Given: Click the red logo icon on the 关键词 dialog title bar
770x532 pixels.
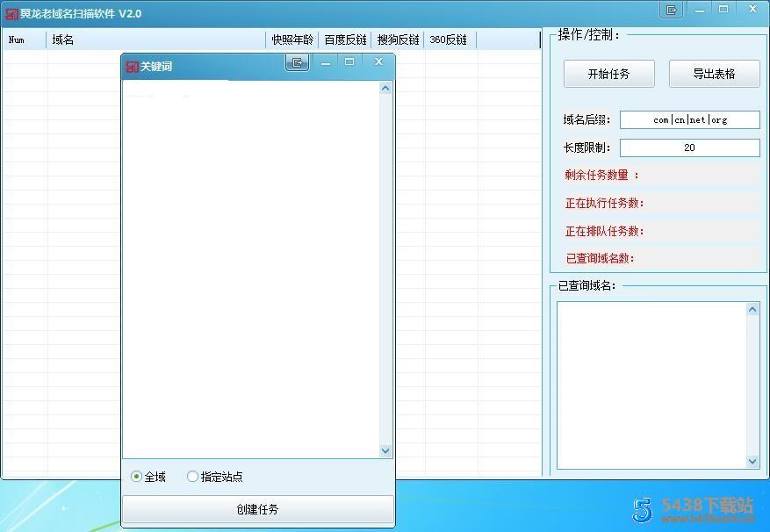Looking at the screenshot, I should point(132,63).
